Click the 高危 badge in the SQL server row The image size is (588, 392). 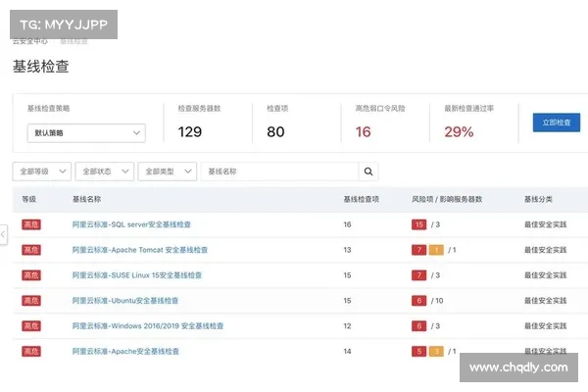[30, 224]
